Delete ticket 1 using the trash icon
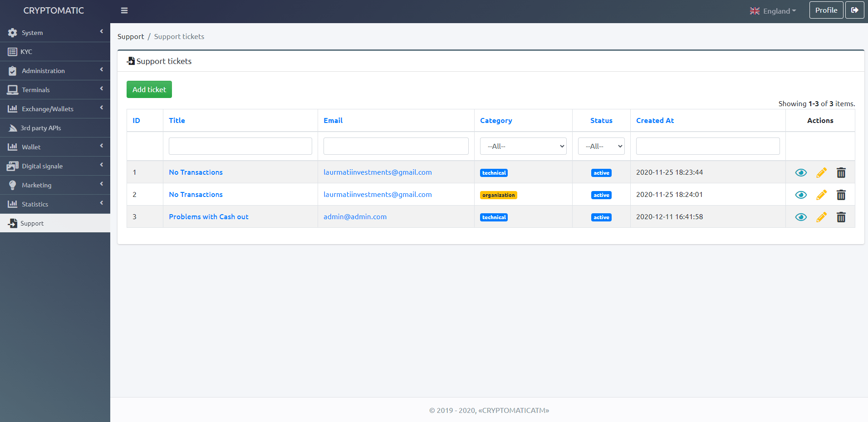The image size is (868, 422). click(x=841, y=173)
